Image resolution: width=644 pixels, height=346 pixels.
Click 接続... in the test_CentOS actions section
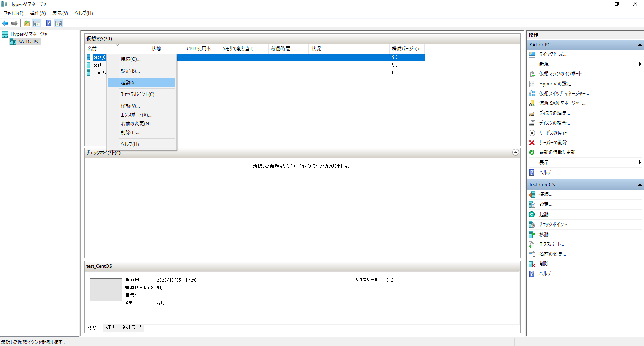pos(546,194)
